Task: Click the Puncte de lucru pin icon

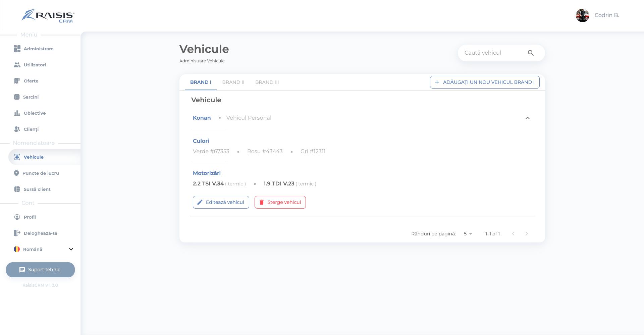Action: 16,173
